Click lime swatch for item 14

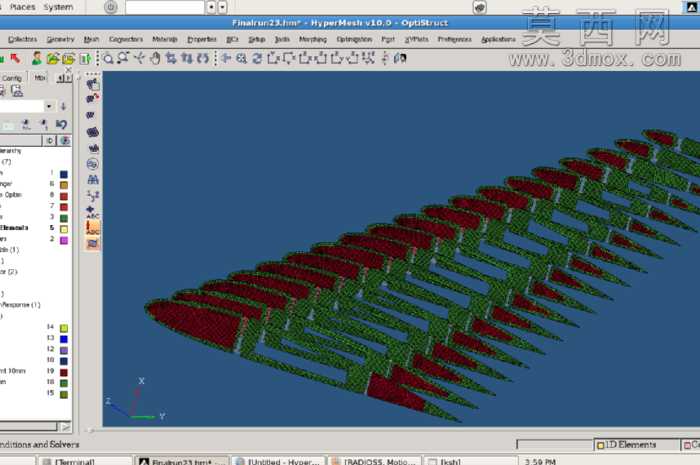[64, 328]
